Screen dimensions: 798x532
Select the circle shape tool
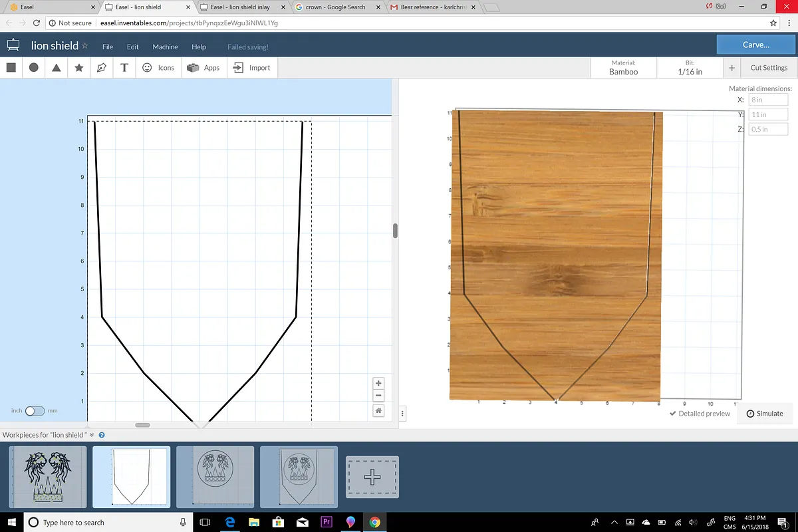pyautogui.click(x=33, y=68)
